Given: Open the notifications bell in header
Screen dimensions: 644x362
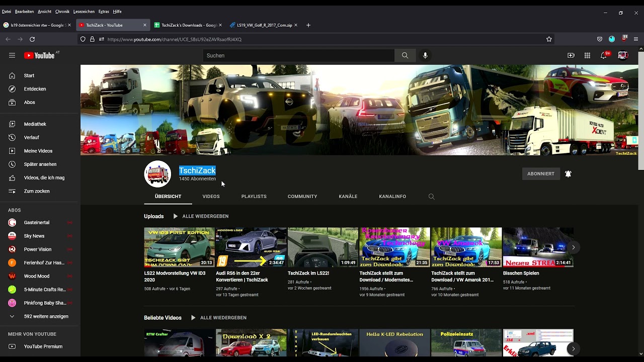Looking at the screenshot, I should click(604, 55).
